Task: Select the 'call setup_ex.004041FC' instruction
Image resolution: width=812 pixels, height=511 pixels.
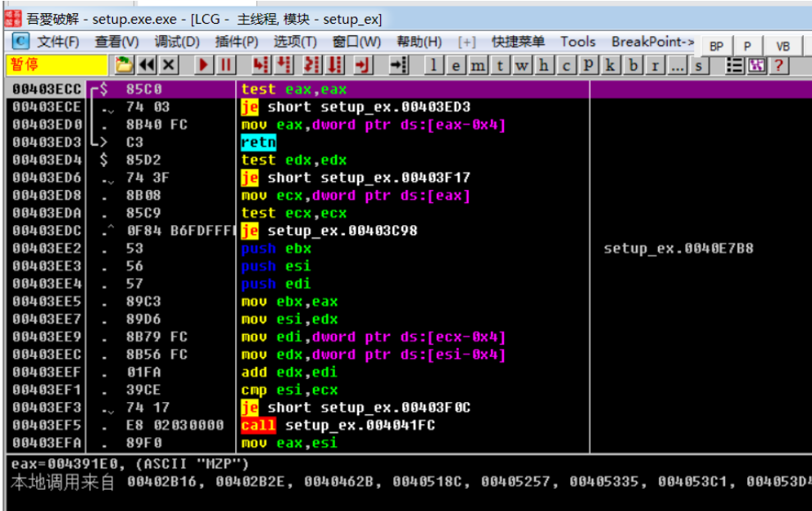Action: [338, 426]
